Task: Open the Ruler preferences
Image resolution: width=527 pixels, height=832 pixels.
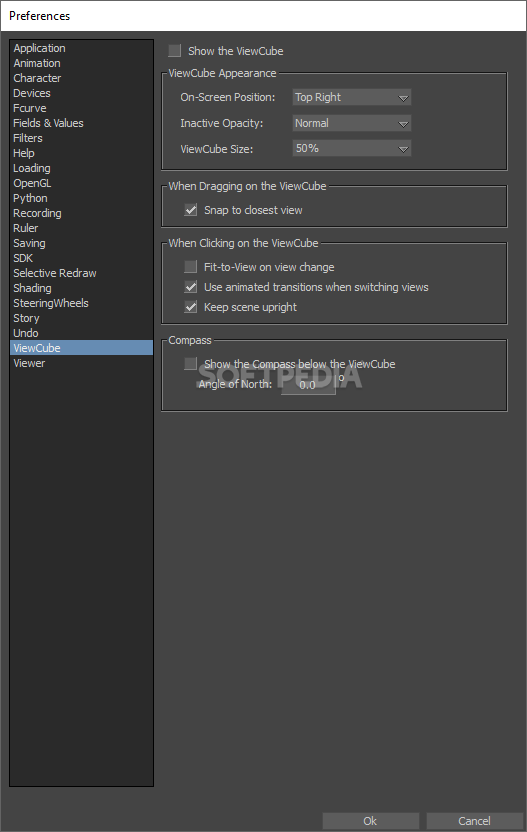Action: tap(82, 228)
